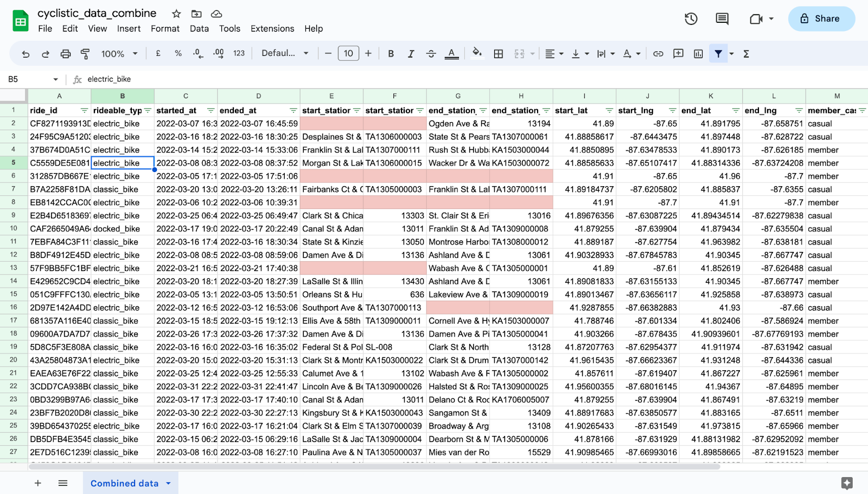Click the version history clock icon
Image resolution: width=868 pixels, height=494 pixels.
690,18
